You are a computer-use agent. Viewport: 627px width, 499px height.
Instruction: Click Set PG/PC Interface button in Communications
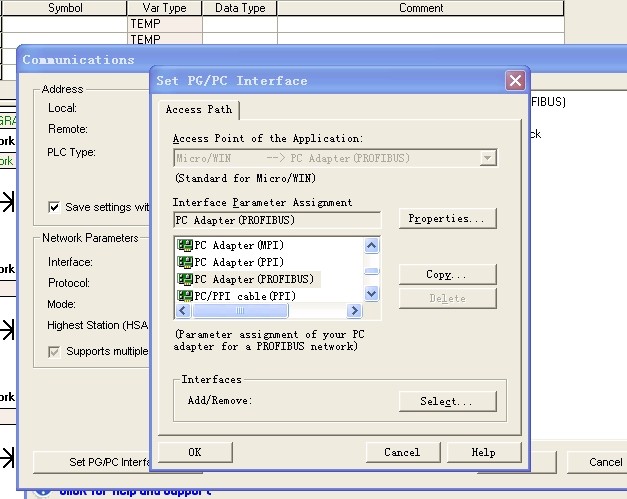coord(92,462)
